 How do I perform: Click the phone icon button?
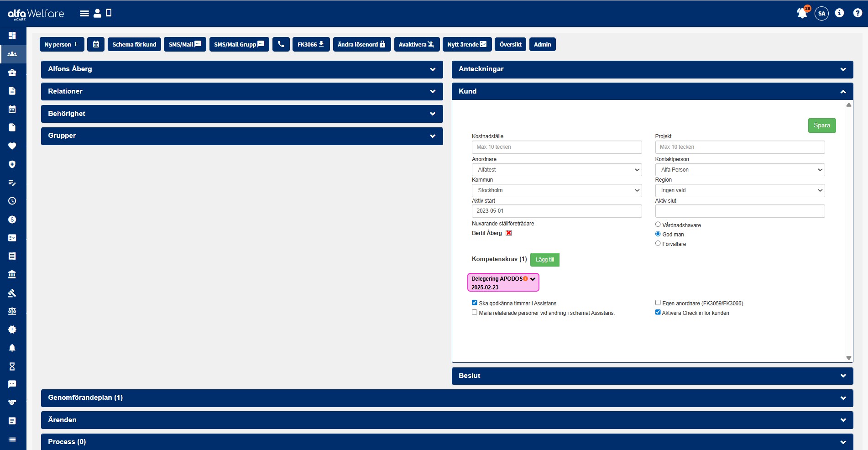[x=281, y=44]
